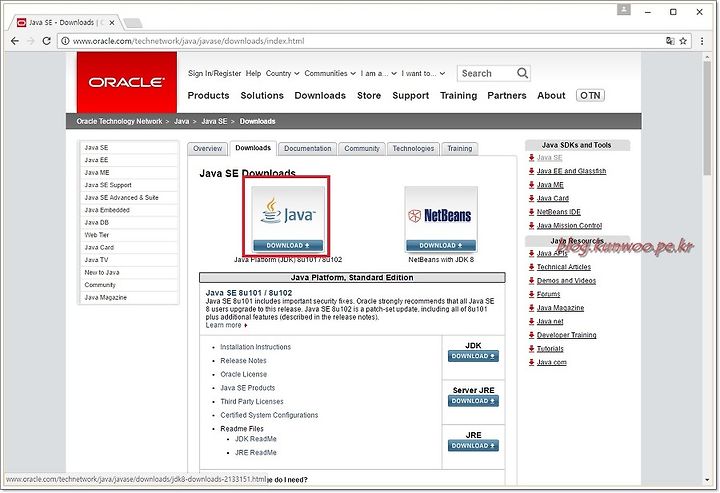Click Sign In/Register link
The width and height of the screenshot is (720, 493).
click(214, 73)
